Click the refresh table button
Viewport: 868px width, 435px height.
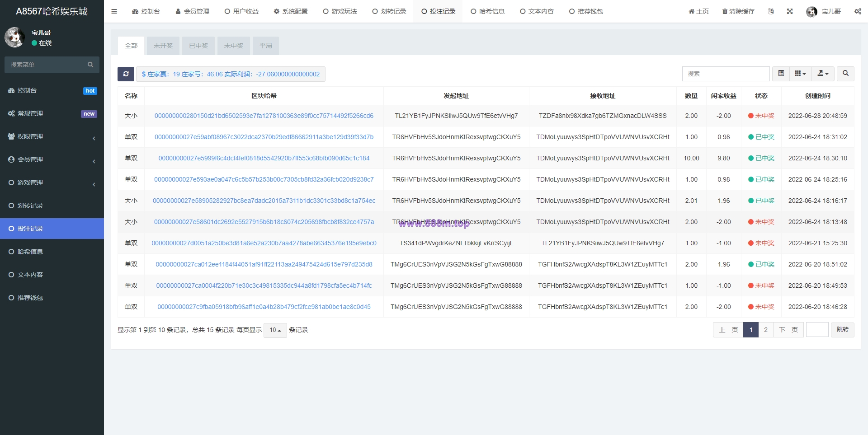click(126, 74)
